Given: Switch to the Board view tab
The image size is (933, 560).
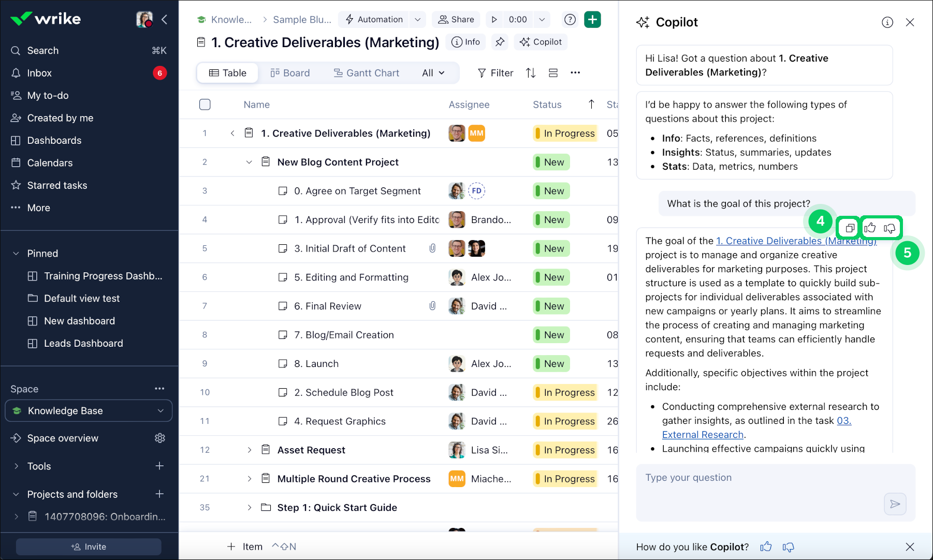Looking at the screenshot, I should tap(290, 73).
